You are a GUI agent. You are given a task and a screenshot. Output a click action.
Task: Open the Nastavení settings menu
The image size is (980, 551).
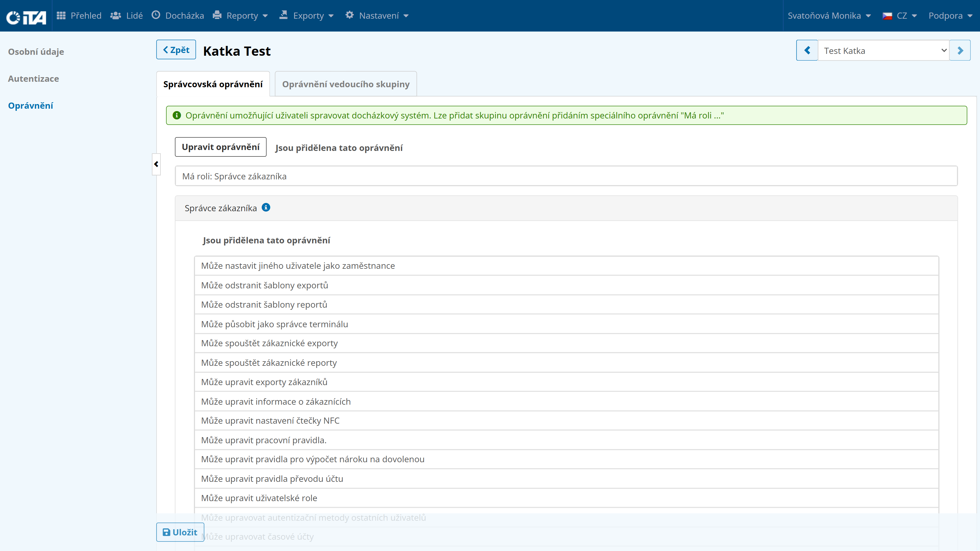(x=377, y=16)
